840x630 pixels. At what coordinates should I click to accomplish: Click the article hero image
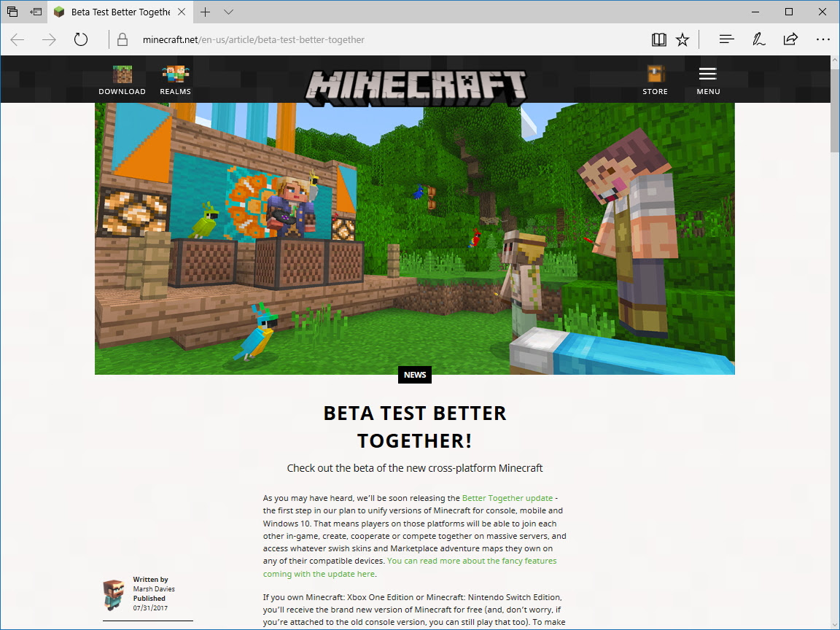415,238
